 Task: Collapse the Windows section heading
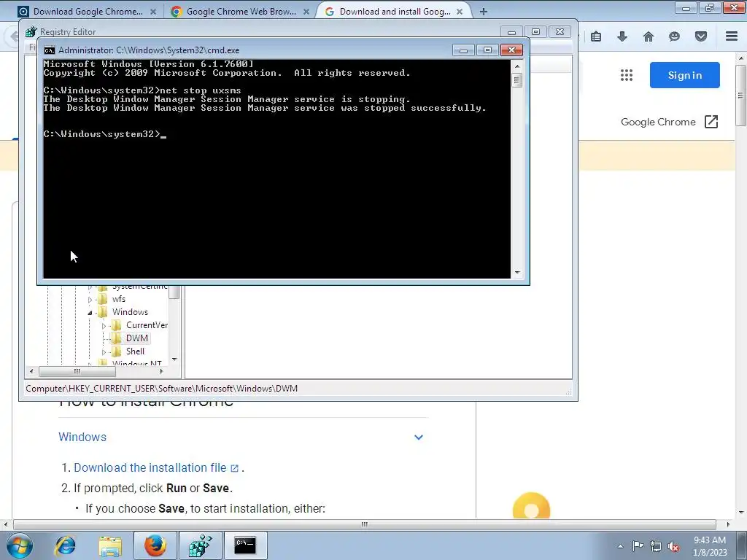[82, 437]
